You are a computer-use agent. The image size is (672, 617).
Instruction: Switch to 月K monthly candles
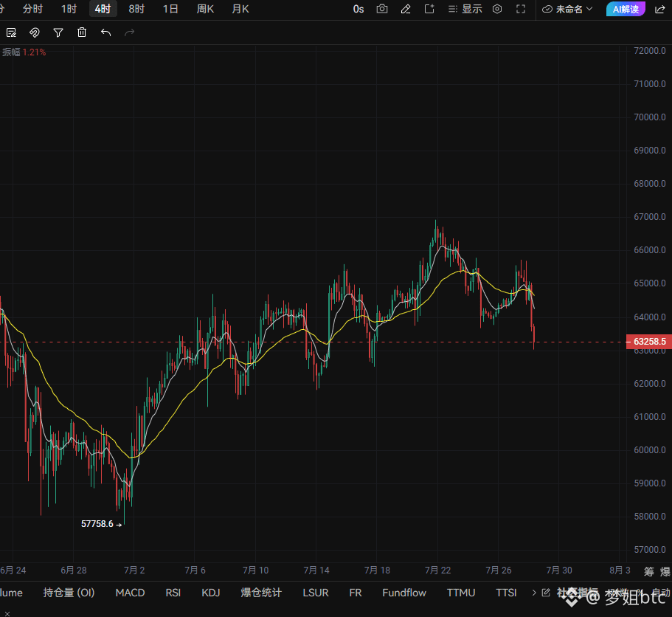click(x=240, y=9)
